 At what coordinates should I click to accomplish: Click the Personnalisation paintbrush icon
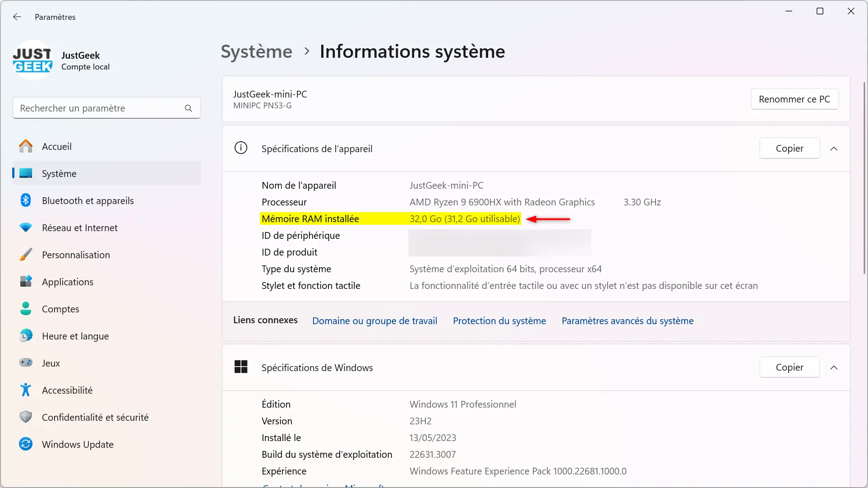click(x=26, y=255)
